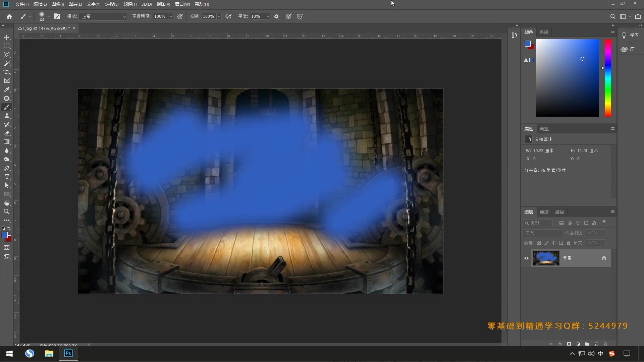Swap foreground and background colors
This screenshot has width=644, height=362.
(x=9, y=228)
